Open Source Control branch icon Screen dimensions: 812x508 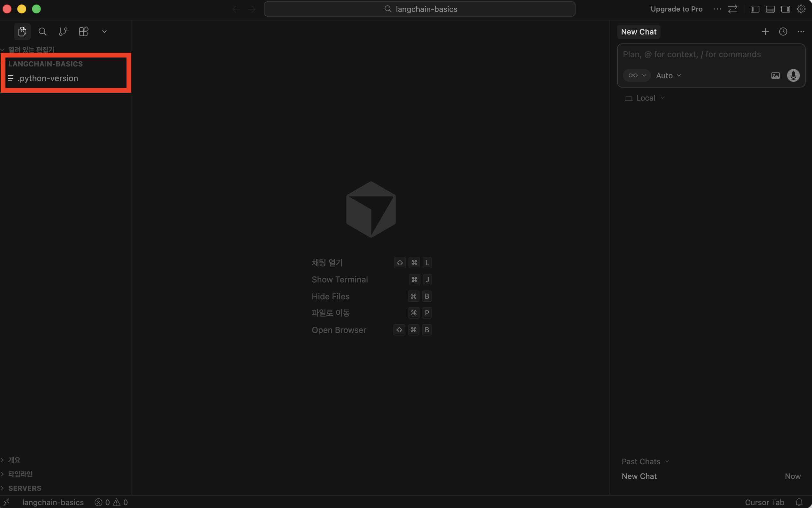tap(63, 32)
